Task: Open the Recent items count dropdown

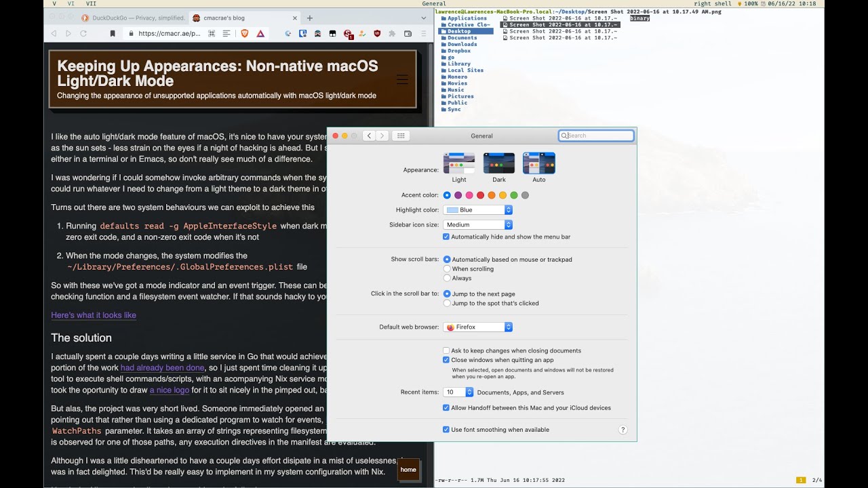Action: tap(458, 392)
